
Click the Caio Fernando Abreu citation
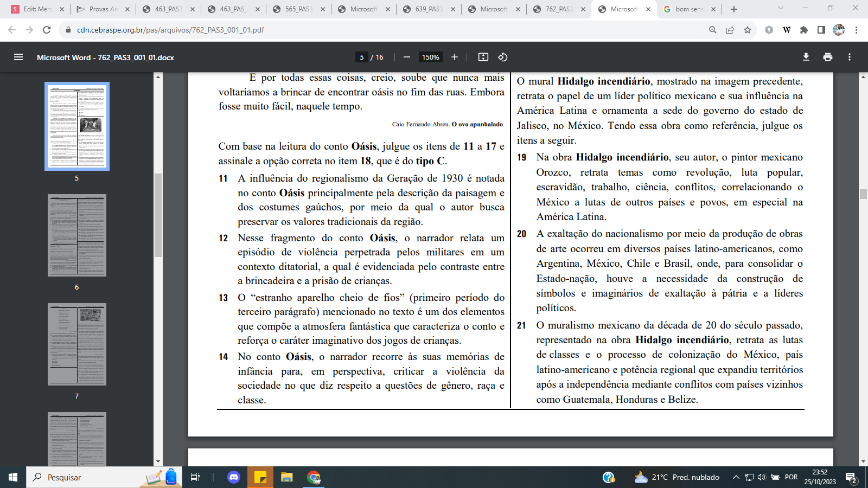tap(448, 124)
